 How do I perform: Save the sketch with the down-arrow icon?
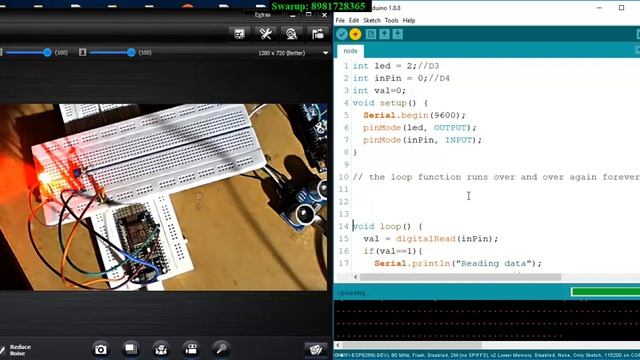point(398,34)
